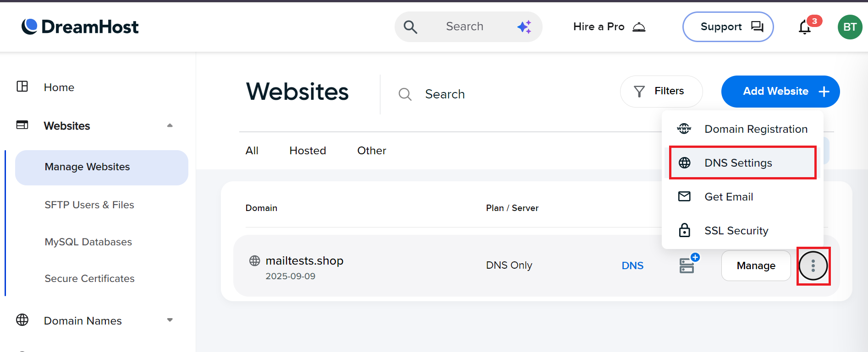This screenshot has height=352, width=868.
Task: Click the Websites browser icon in sidebar
Action: [x=22, y=125]
